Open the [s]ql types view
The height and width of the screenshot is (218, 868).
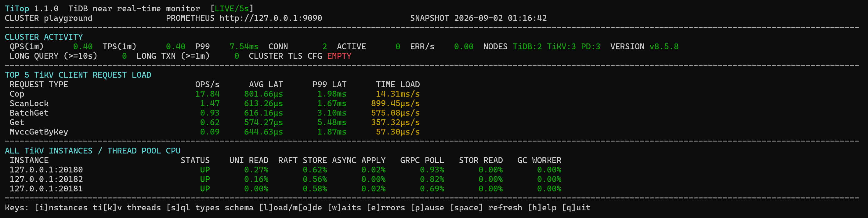point(193,208)
